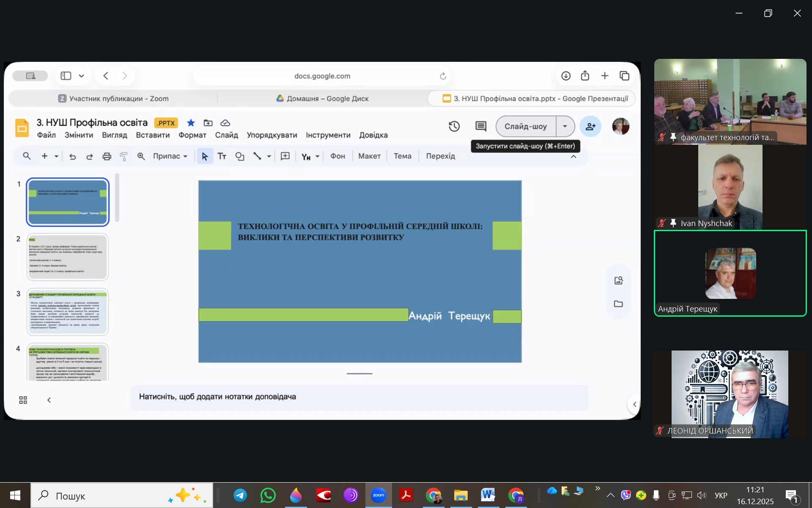Switch to Домашня – Google Диск tab
This screenshot has width=812, height=508.
(322, 99)
